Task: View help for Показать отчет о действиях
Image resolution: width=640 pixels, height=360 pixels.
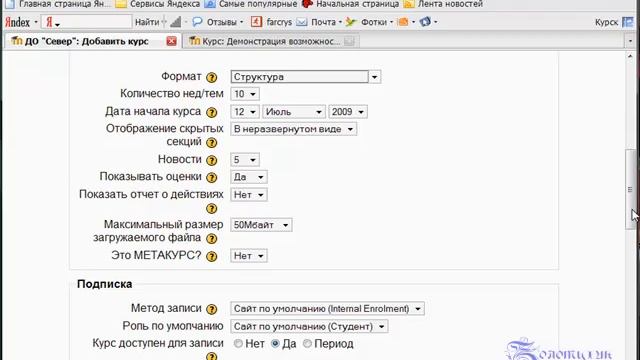Action: click(x=211, y=209)
